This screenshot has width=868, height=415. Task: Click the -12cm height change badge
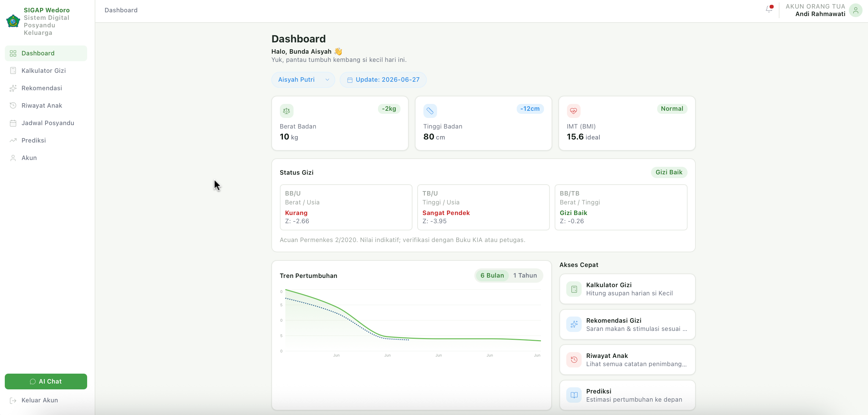530,109
